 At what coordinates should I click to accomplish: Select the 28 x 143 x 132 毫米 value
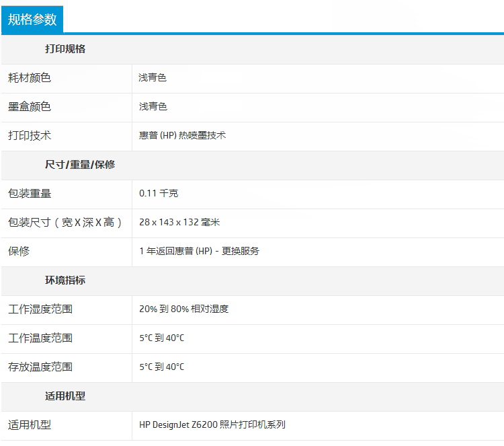179,223
